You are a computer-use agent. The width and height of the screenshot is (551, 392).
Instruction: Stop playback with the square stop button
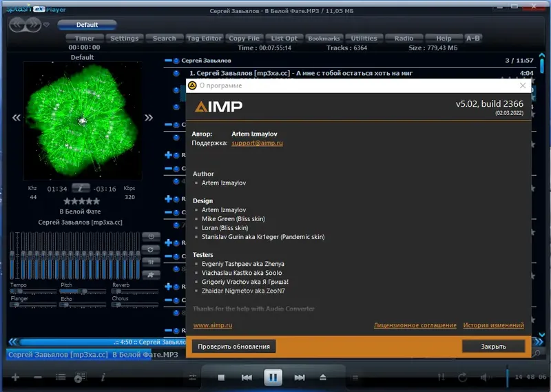click(221, 378)
